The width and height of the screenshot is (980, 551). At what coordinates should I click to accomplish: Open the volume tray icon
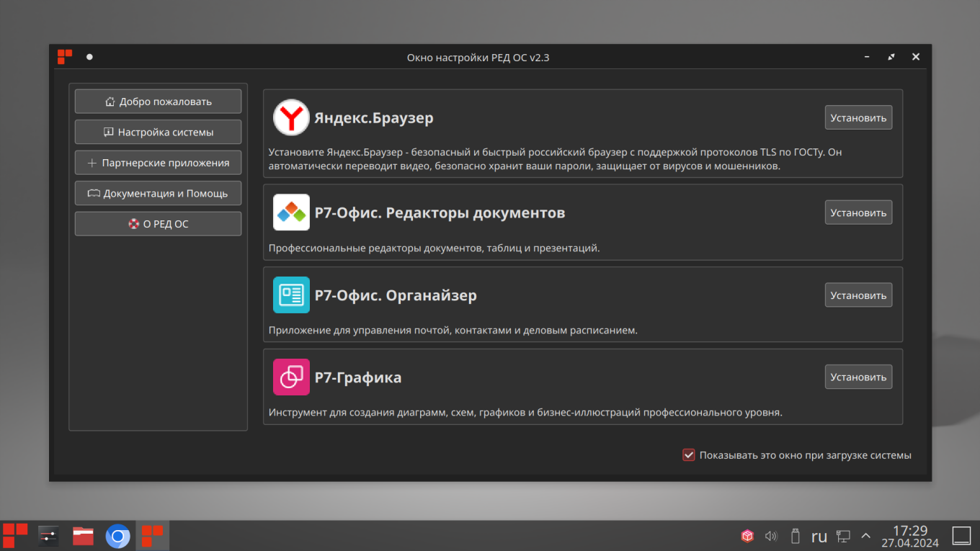(771, 536)
